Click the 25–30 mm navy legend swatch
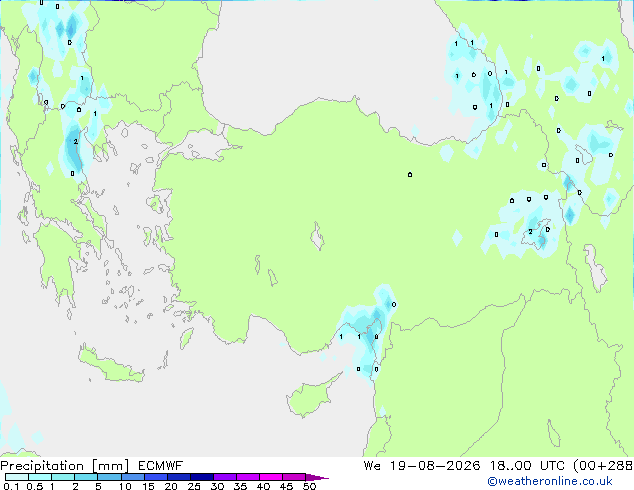634x490 pixels. [x=201, y=477]
